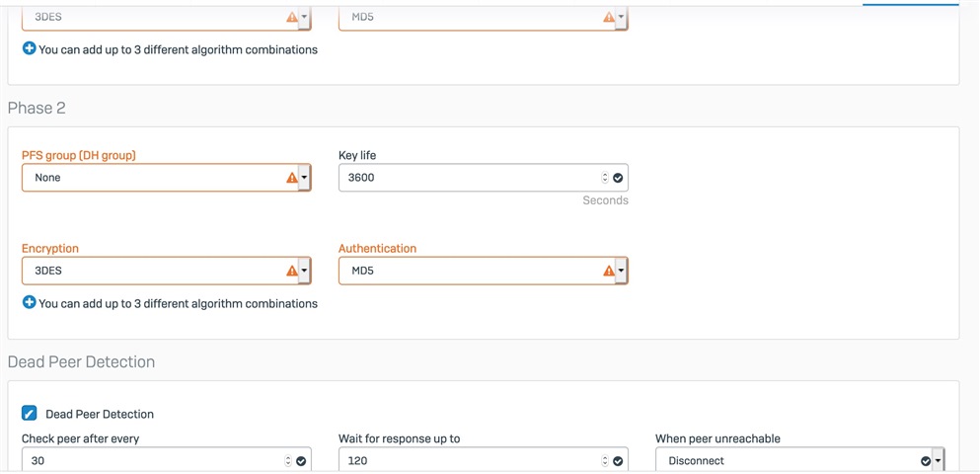
Task: Click warning icon in Phase 2 Authentication field
Action: [609, 271]
